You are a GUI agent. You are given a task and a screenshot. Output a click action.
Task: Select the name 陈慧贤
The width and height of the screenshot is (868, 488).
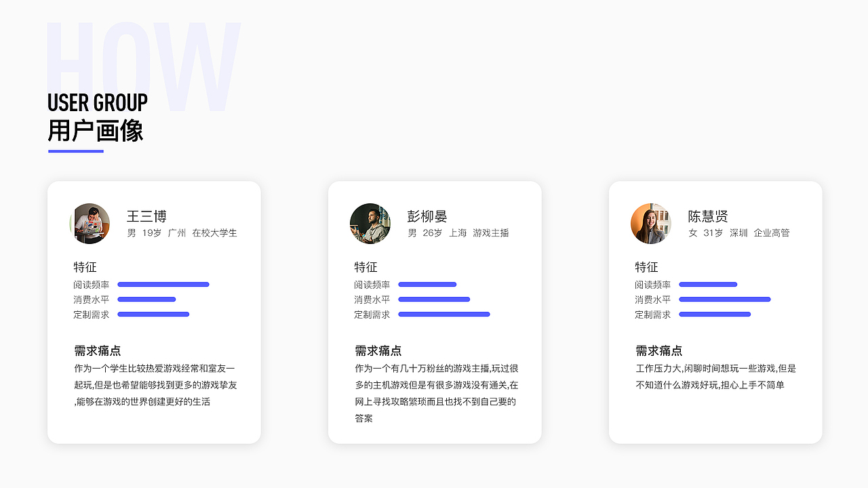click(x=708, y=216)
